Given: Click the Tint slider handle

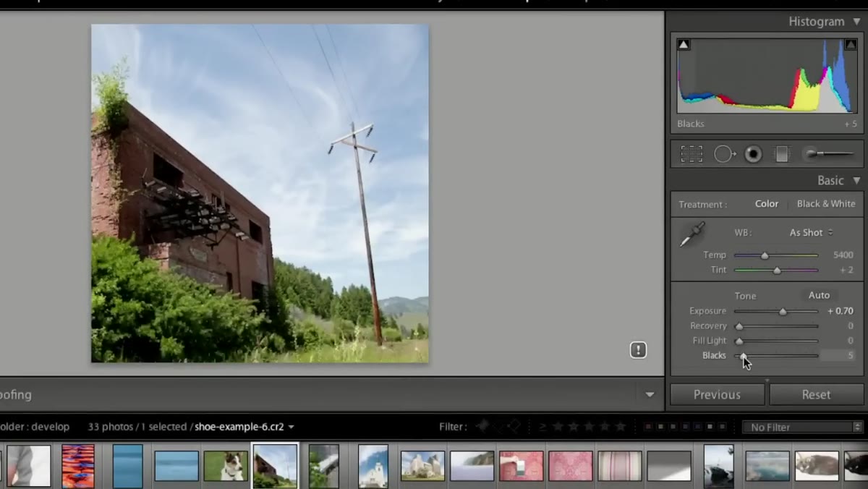Looking at the screenshot, I should (777, 270).
